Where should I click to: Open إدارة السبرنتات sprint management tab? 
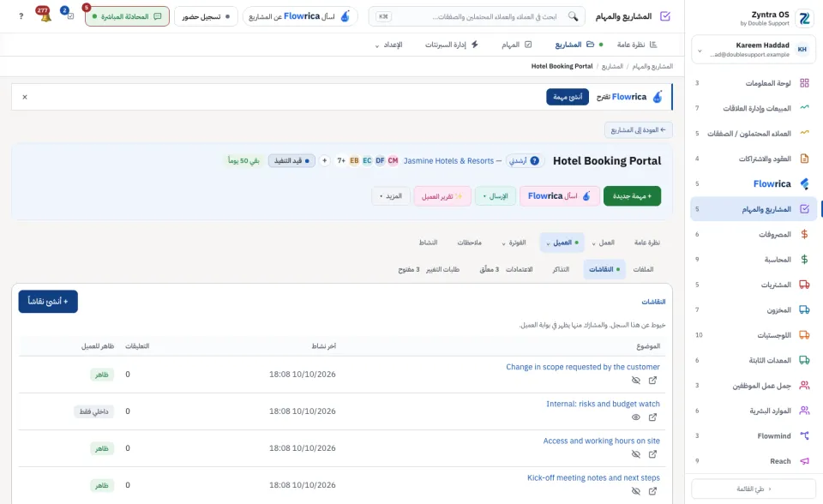[x=452, y=45]
